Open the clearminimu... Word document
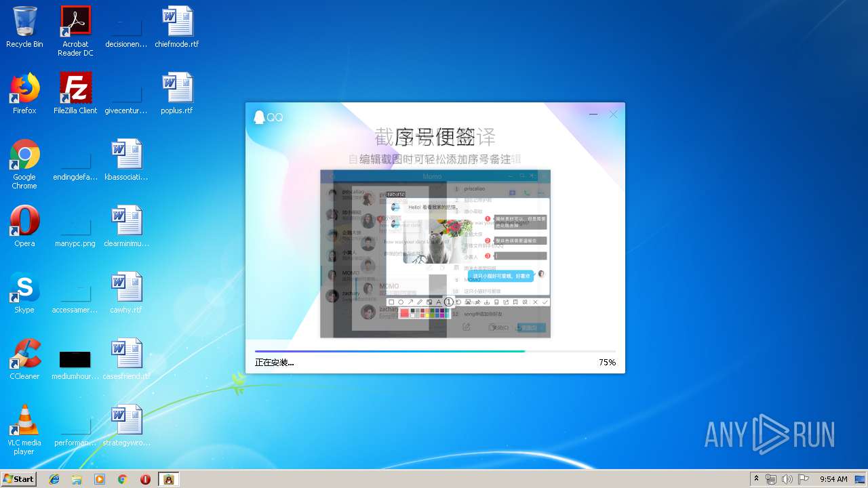 pyautogui.click(x=126, y=226)
